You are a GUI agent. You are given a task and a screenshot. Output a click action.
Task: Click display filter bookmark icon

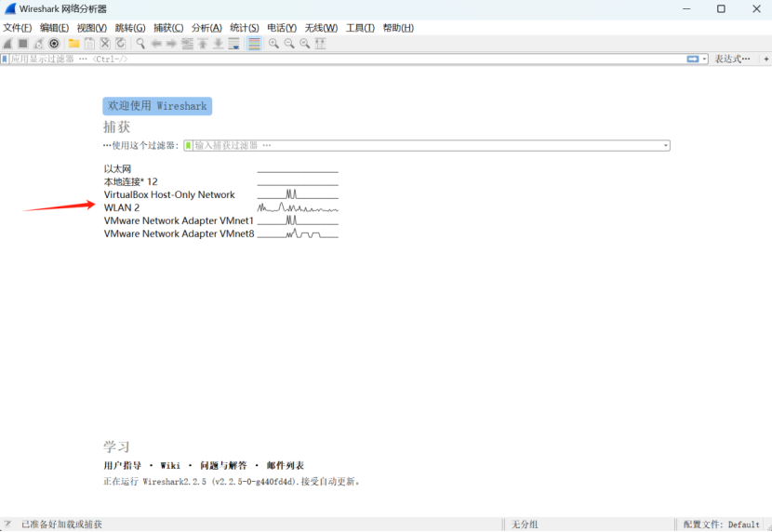click(x=5, y=59)
